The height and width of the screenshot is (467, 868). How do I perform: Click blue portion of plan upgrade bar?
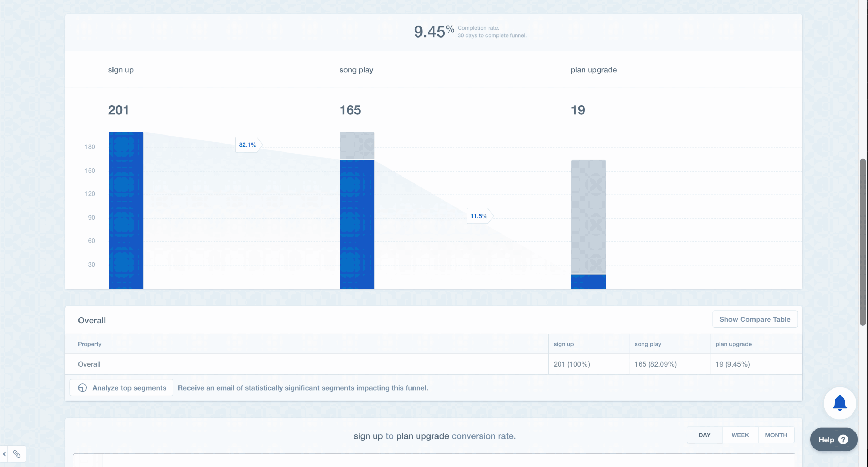(x=588, y=281)
